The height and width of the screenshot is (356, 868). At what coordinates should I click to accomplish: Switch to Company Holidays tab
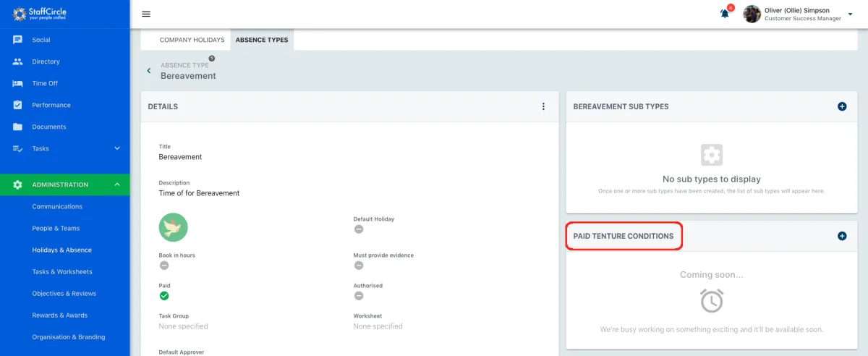pyautogui.click(x=192, y=40)
